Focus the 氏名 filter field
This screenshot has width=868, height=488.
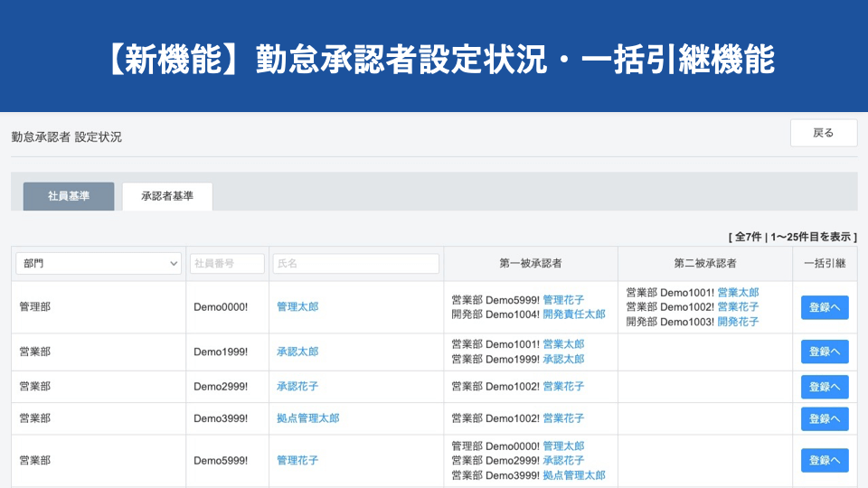(x=356, y=263)
